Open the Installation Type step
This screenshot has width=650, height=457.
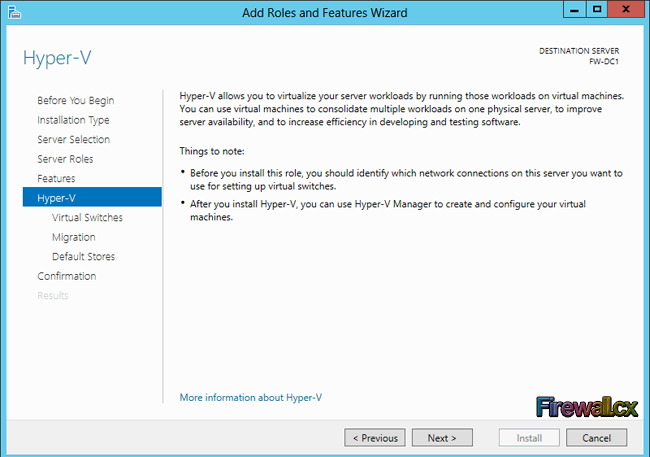[73, 120]
